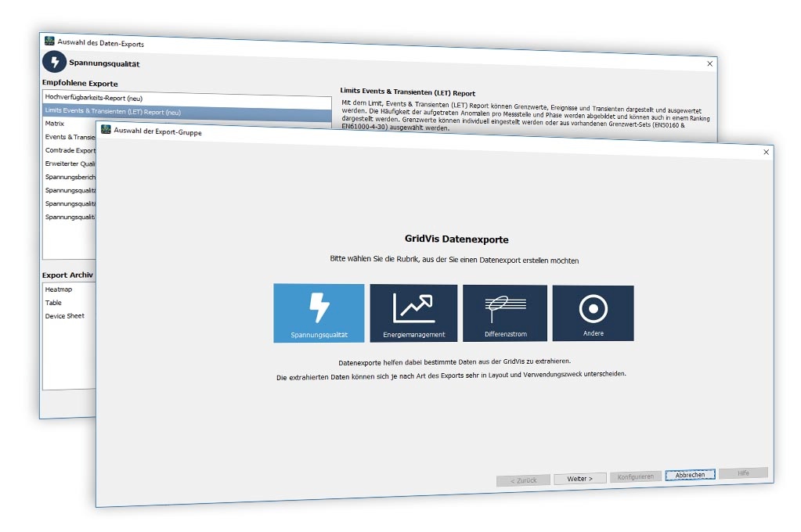801x532 pixels.
Task: Click the Export Archiv heading
Action: pyautogui.click(x=67, y=275)
